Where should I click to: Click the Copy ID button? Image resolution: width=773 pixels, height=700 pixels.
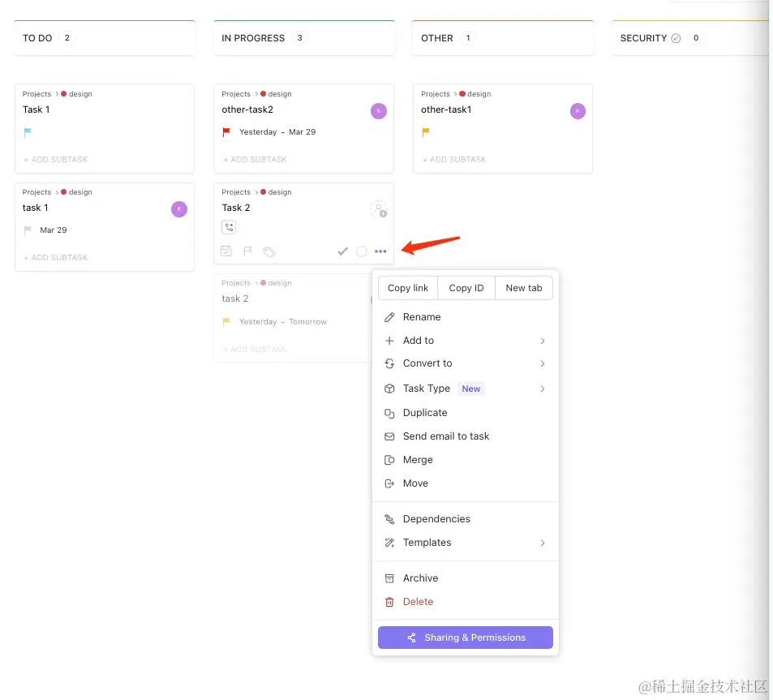tap(466, 288)
